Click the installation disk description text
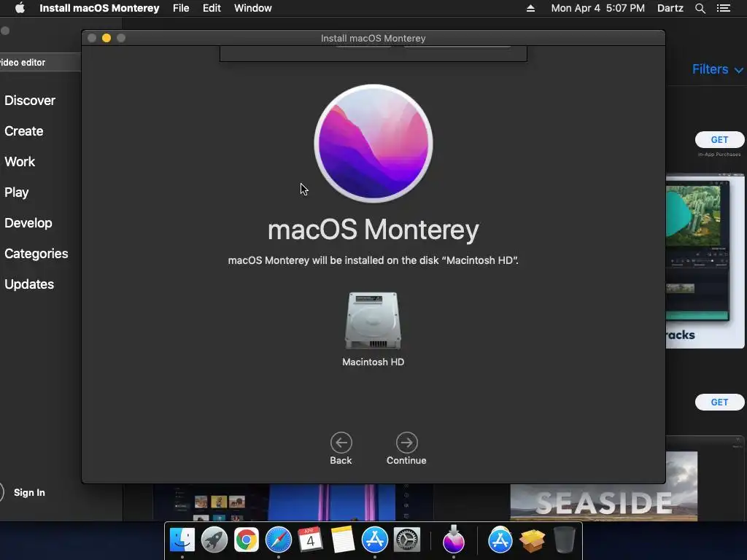747x560 pixels. (x=373, y=260)
